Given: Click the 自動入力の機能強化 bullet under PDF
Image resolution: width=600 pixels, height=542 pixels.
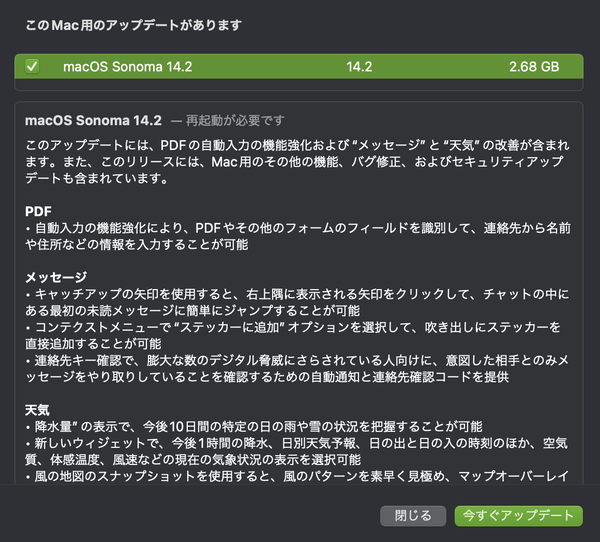Looking at the screenshot, I should coord(298,236).
